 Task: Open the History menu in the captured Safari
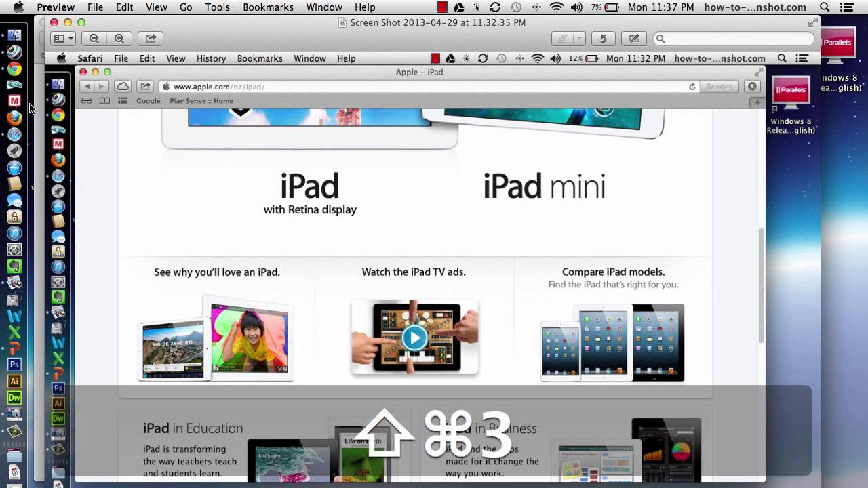(x=211, y=58)
